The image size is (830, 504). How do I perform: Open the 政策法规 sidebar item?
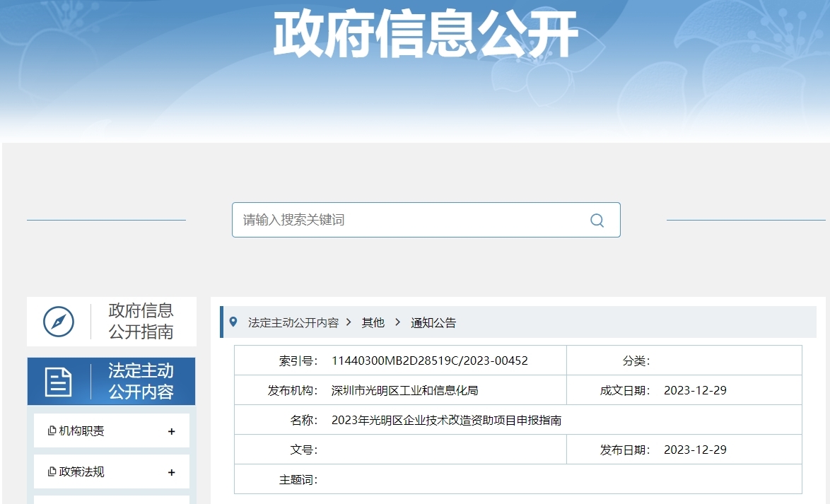(81, 472)
